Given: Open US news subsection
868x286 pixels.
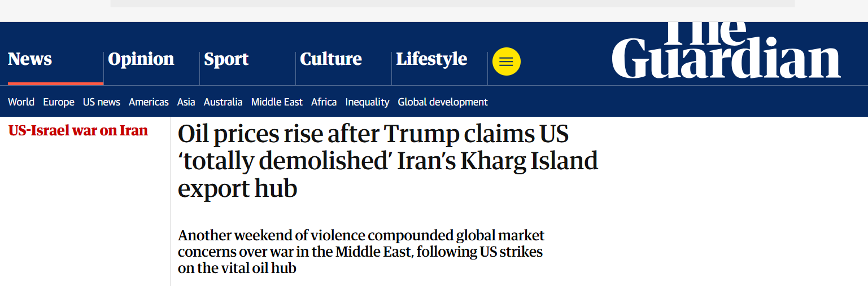Looking at the screenshot, I should 102,102.
